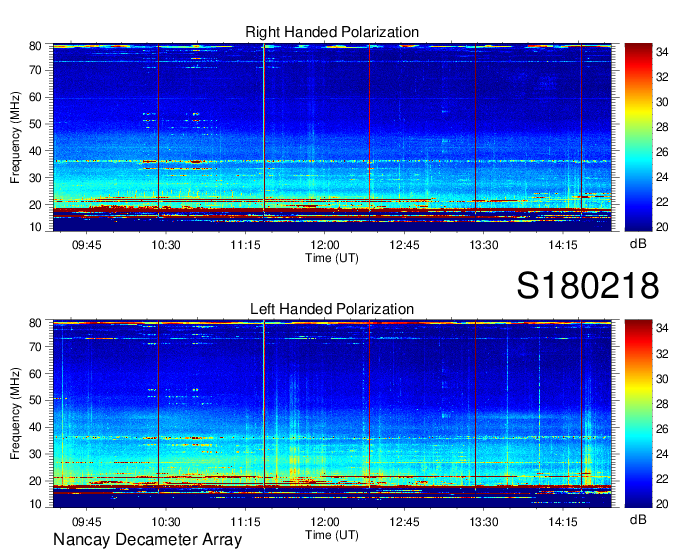Viewport: 680px width, 552px height.
Task: Click the 26 dB value on the upper colorbar
Action: pos(662,152)
